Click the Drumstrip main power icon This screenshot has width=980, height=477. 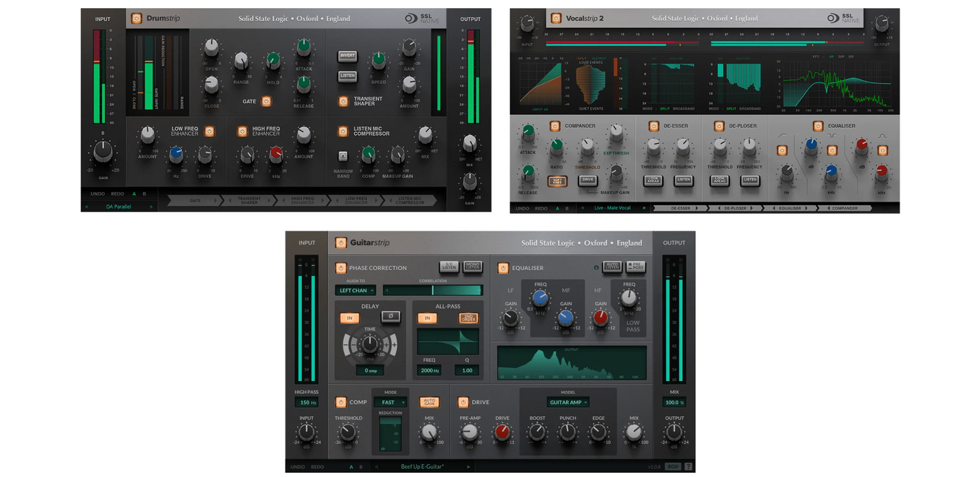click(x=136, y=18)
